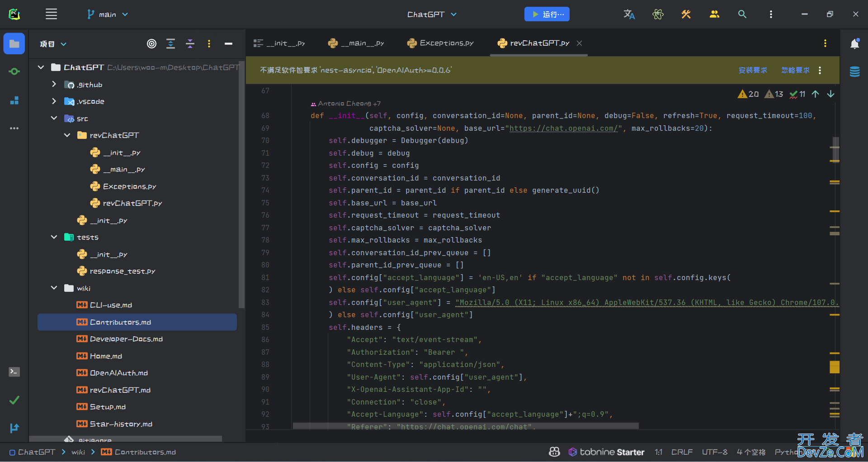This screenshot has height=462, width=868.
Task: Change CRLF line separator
Action: (682, 452)
